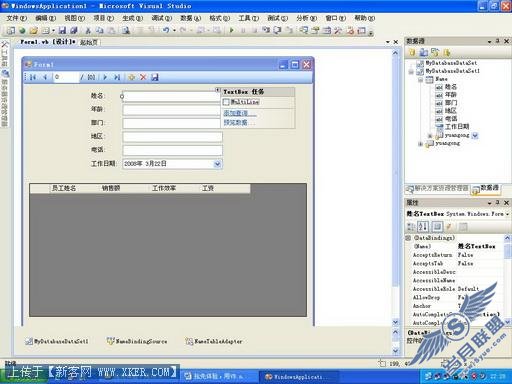Image resolution: width=512 pixels, height=384 pixels.
Task: Select NameBindingSource in component tray
Action: click(x=137, y=341)
